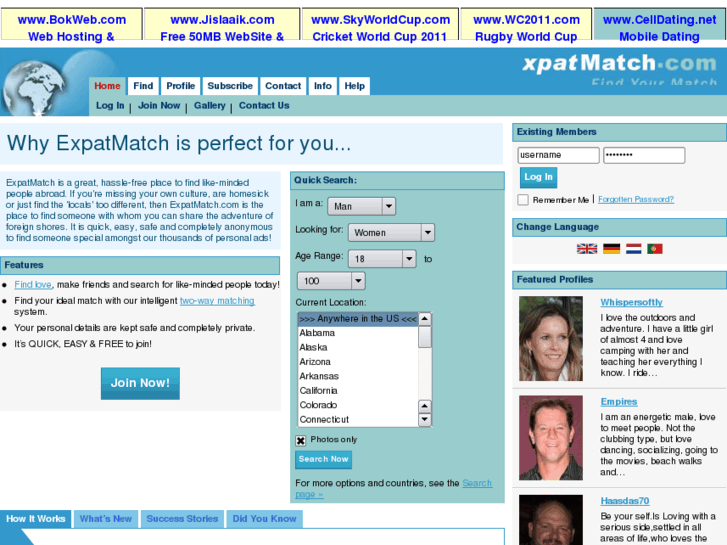The image size is (727, 545).
Task: Select California in location list
Action: pos(358,391)
